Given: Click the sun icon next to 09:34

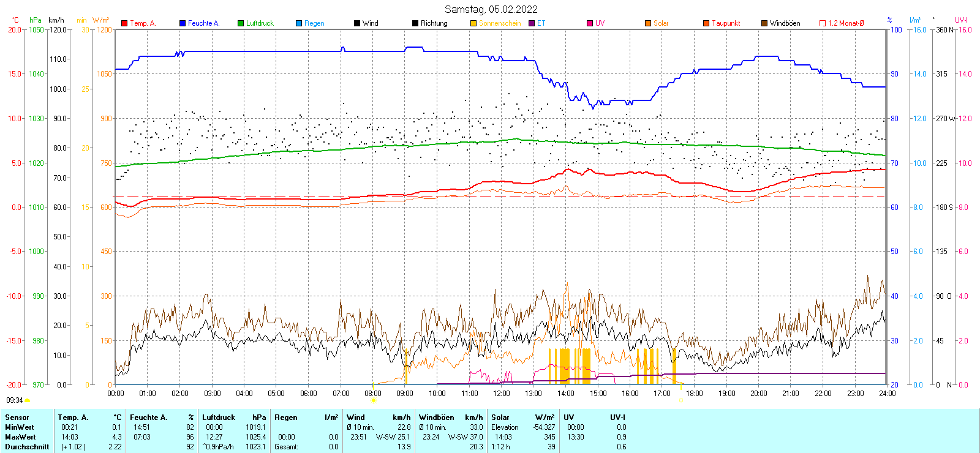Looking at the screenshot, I should tap(27, 400).
